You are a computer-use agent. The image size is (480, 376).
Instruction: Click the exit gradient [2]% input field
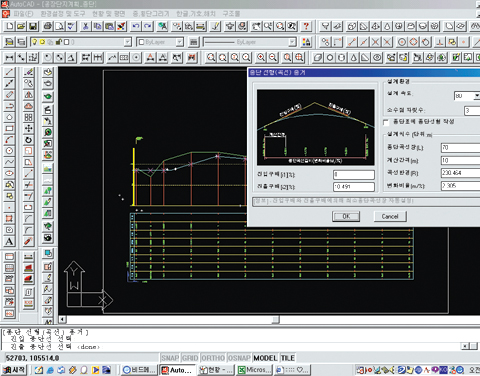click(x=354, y=187)
